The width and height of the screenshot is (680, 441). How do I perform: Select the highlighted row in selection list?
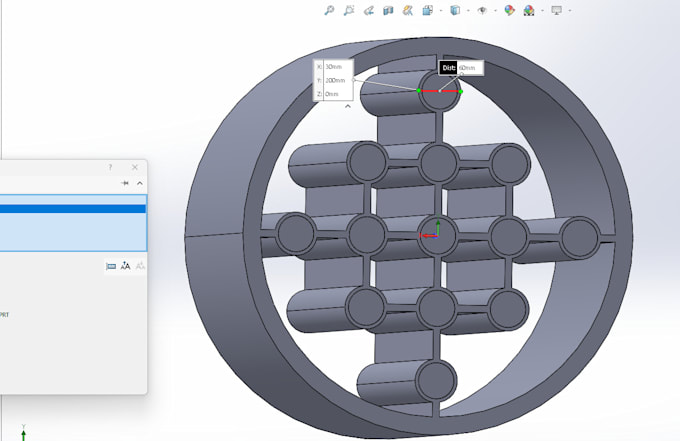(73, 209)
